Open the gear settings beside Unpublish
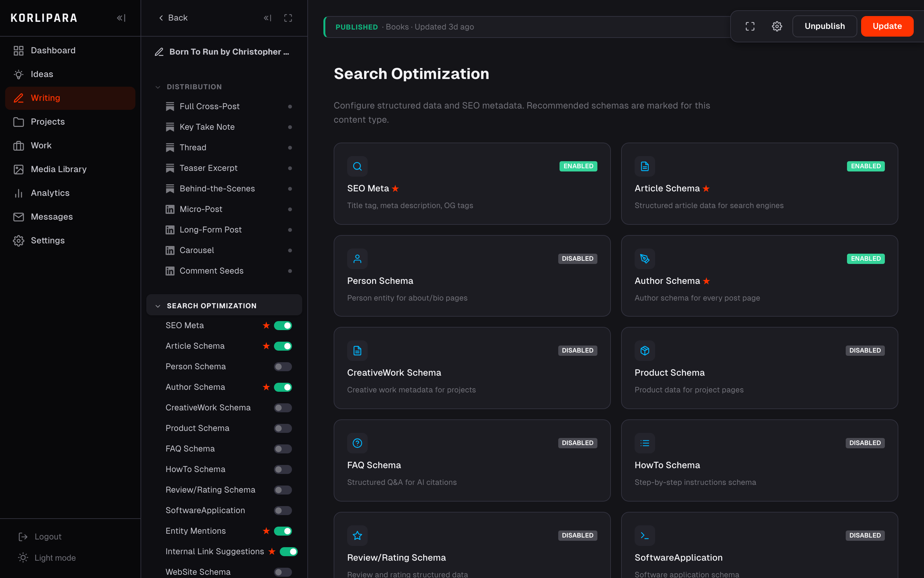This screenshot has width=924, height=578. (x=777, y=26)
